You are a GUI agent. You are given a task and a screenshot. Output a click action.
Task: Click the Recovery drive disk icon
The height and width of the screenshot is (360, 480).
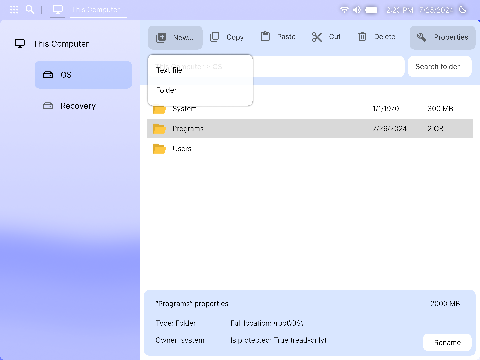coord(48,106)
